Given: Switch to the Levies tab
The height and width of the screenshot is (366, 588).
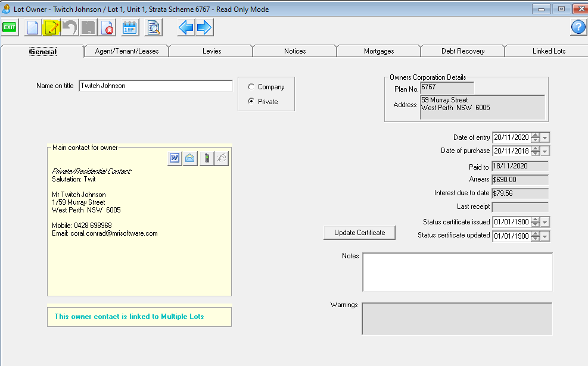Looking at the screenshot, I should pos(211,51).
